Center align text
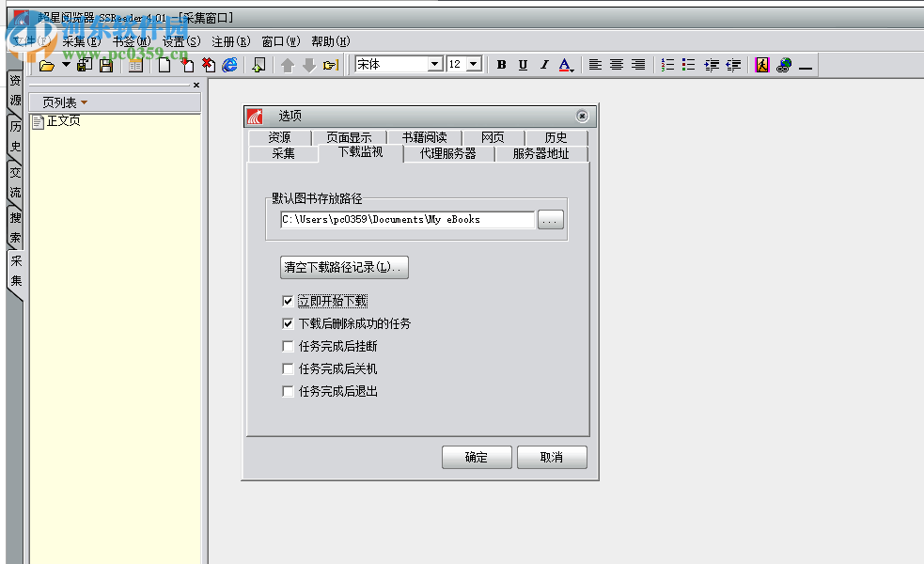This screenshot has width=924, height=564. [617, 65]
